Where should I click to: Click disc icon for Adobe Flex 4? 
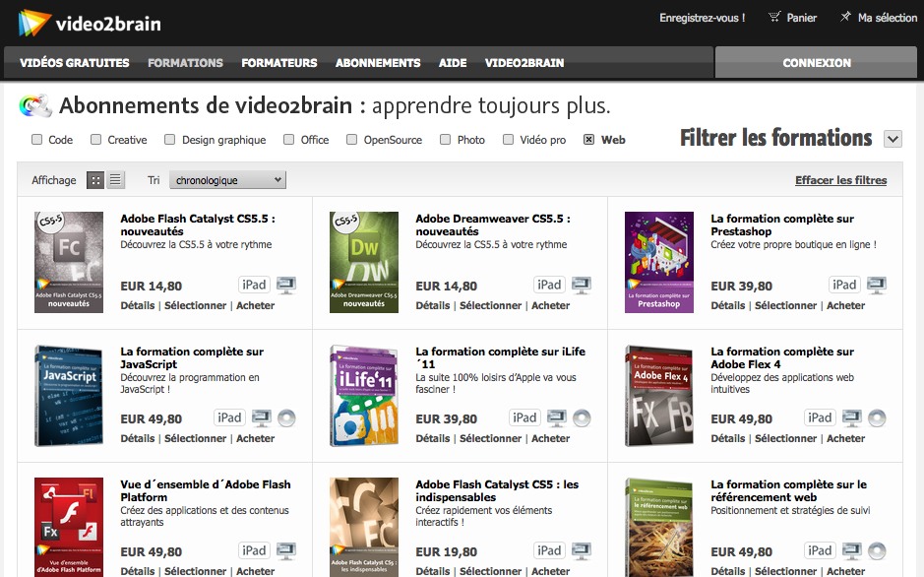click(x=877, y=418)
